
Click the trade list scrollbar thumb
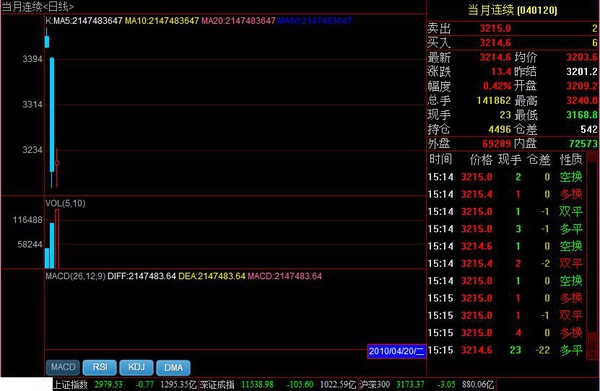[592, 340]
